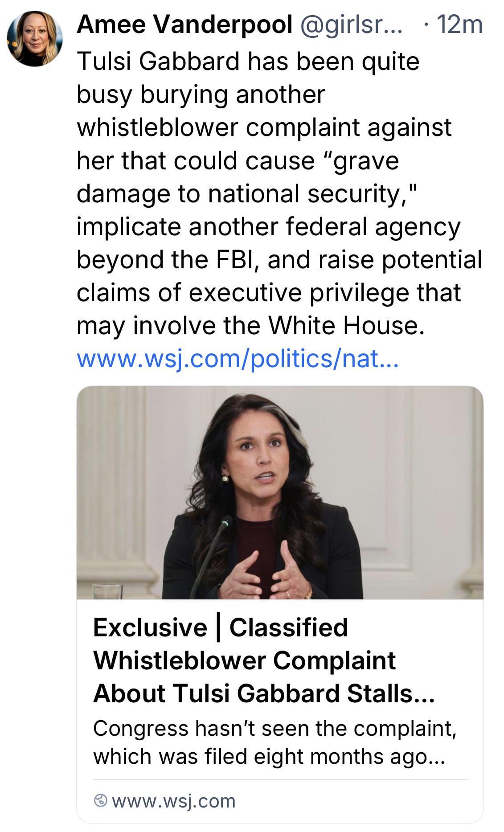This screenshot has width=504, height=832.
Task: Click the 'Congress hasn't seen the complaint' description
Action: 275,729
